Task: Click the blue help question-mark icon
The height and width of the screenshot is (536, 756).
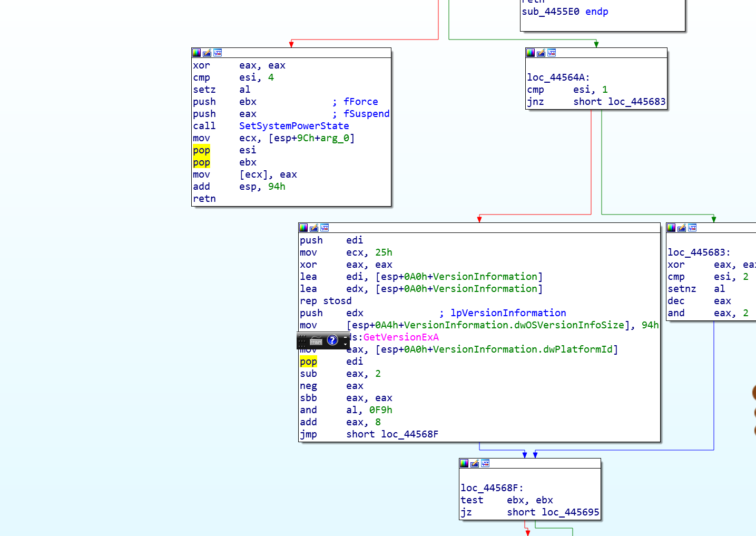Action: (332, 340)
